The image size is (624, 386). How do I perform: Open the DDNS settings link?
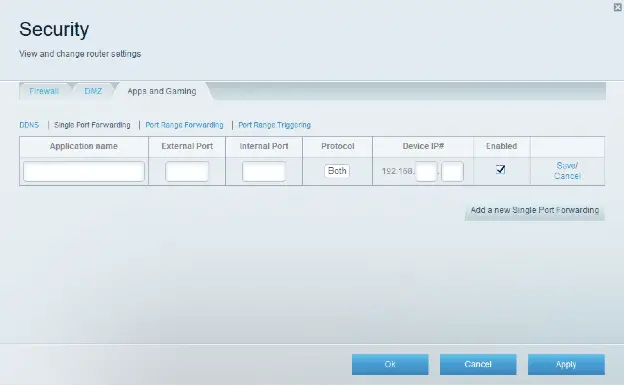[x=29, y=125]
